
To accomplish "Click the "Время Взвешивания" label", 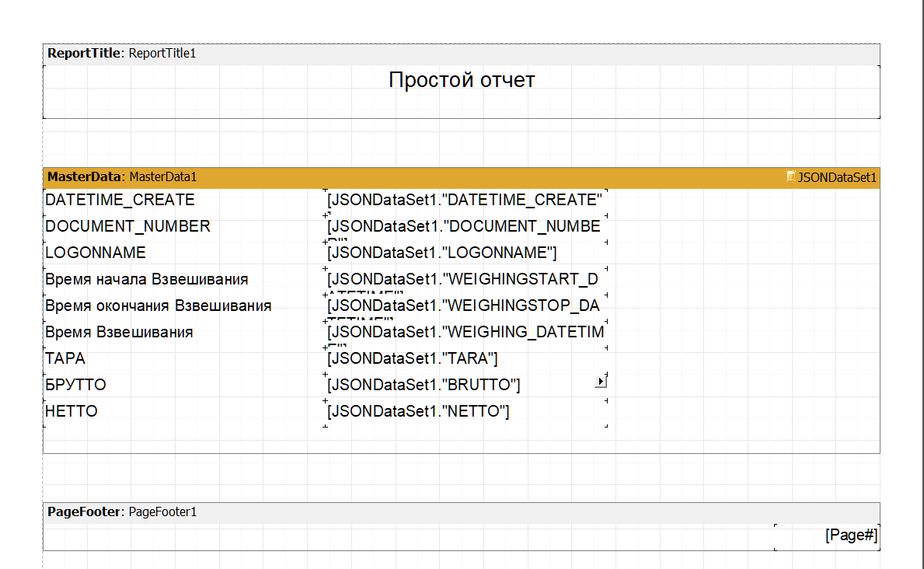I will coord(119,332).
